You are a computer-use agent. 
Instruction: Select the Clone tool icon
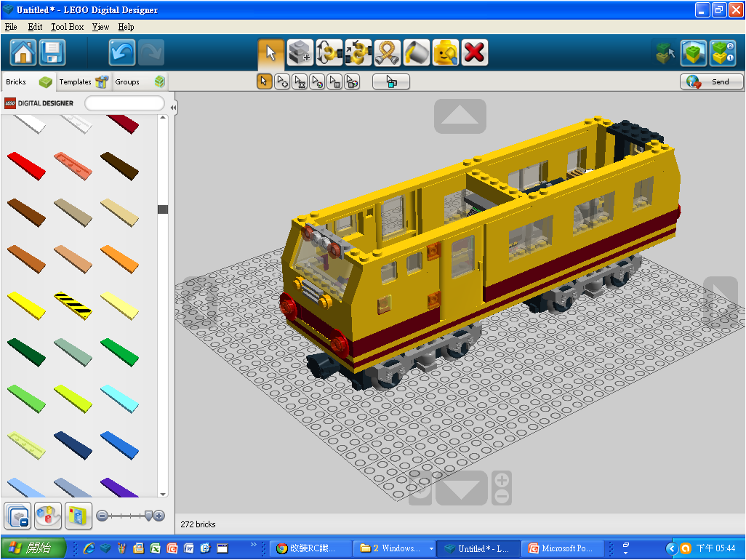coord(300,52)
